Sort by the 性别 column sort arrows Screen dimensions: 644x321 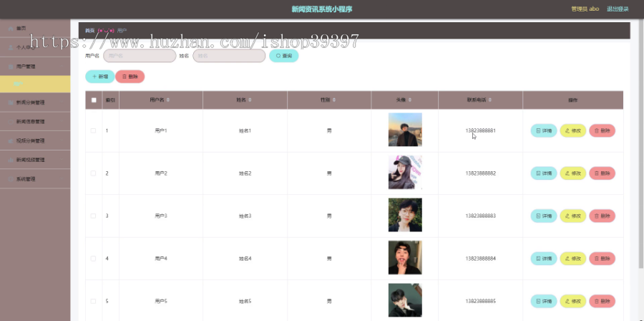334,100
